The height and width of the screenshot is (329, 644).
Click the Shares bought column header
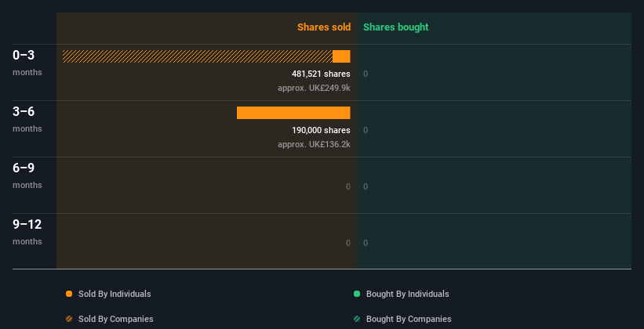point(395,27)
